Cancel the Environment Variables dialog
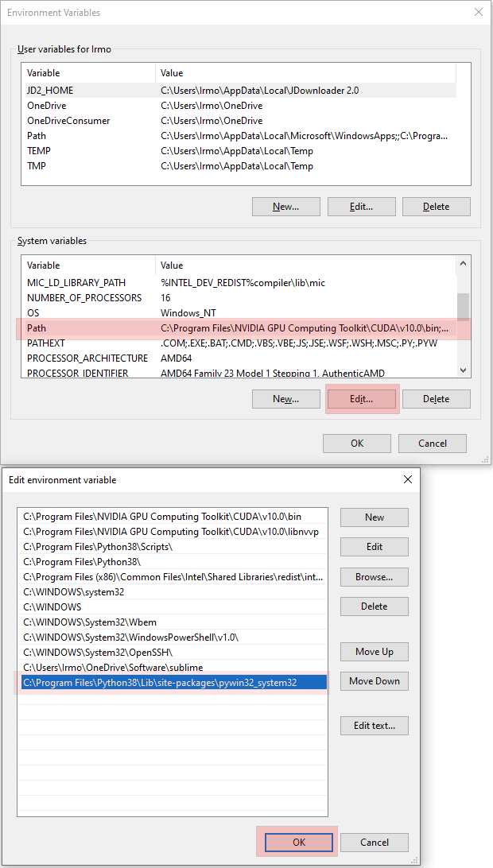This screenshot has width=493, height=868. (x=432, y=443)
